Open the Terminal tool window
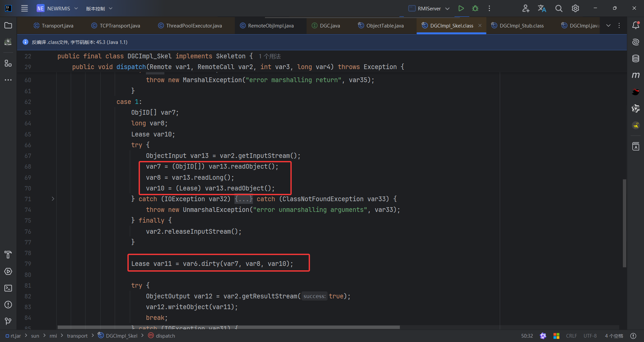This screenshot has width=644, height=342. 8,288
